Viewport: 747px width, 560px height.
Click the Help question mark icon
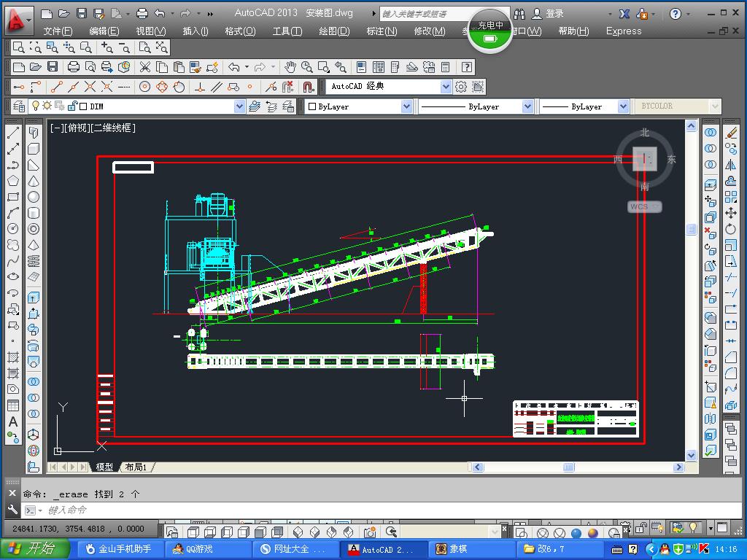pos(467,67)
